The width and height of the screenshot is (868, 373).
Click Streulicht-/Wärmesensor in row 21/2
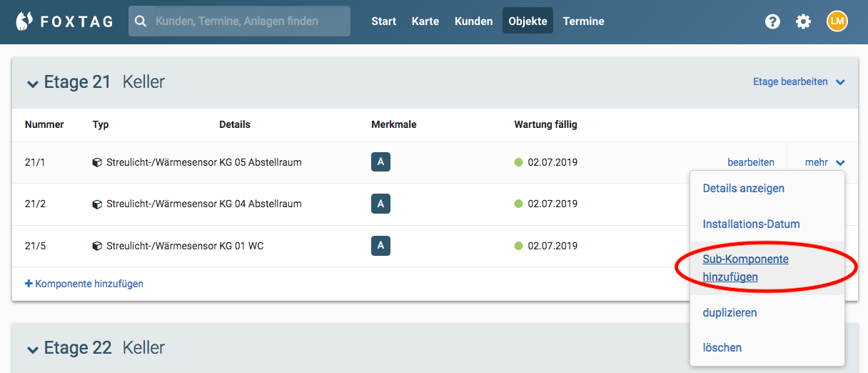point(161,204)
